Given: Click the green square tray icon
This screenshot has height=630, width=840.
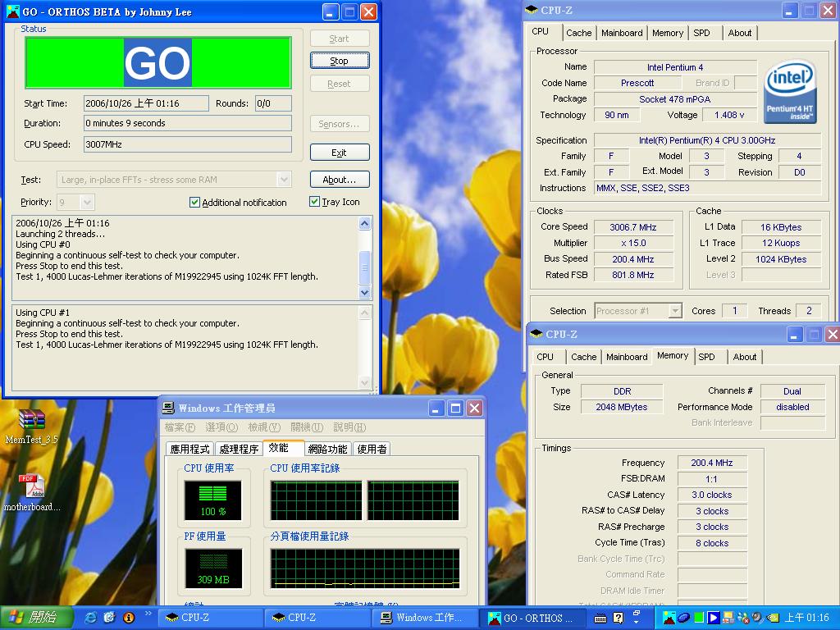Looking at the screenshot, I should [x=699, y=619].
